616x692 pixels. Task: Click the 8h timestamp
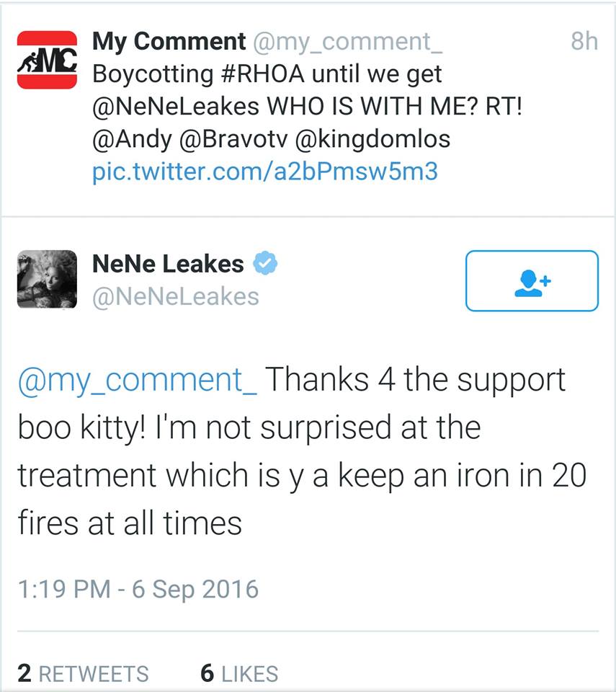(x=584, y=42)
